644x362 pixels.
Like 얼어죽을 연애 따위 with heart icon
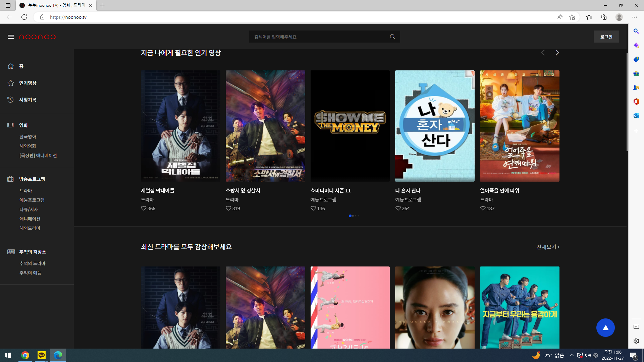[483, 208]
